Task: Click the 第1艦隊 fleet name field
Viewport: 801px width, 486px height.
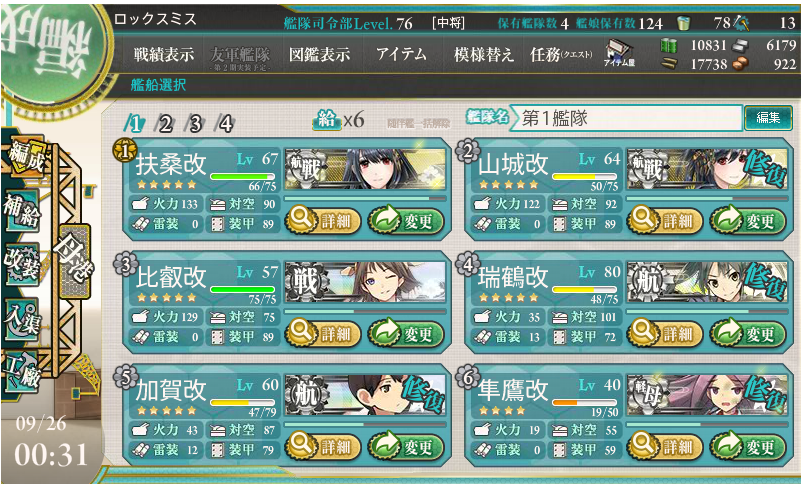Action: pyautogui.click(x=625, y=119)
